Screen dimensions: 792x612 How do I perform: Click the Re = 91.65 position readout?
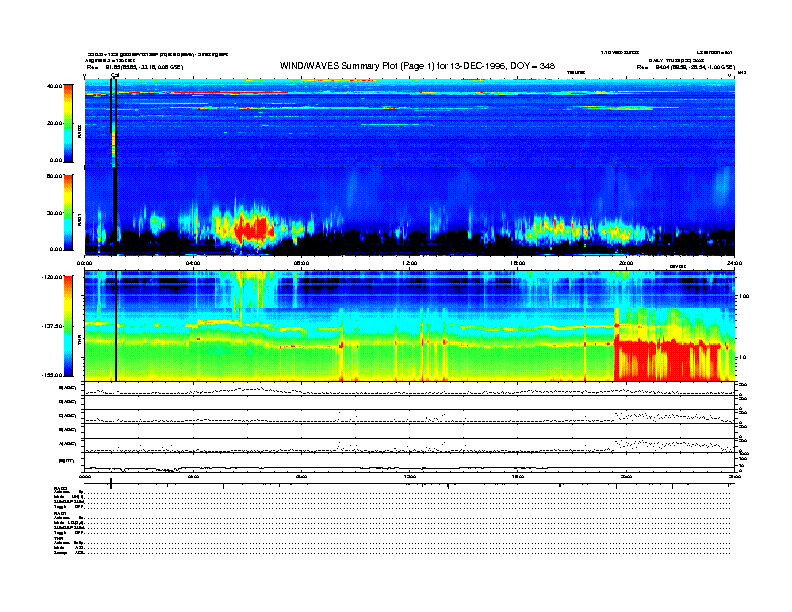click(x=135, y=67)
